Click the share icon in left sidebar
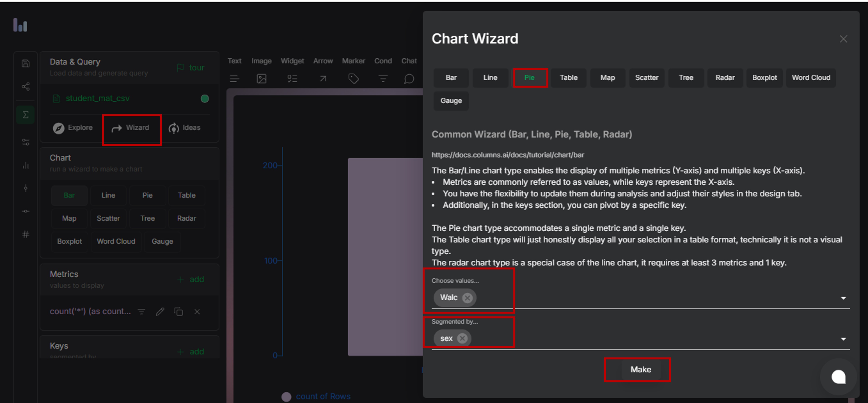The width and height of the screenshot is (868, 403). [x=26, y=87]
